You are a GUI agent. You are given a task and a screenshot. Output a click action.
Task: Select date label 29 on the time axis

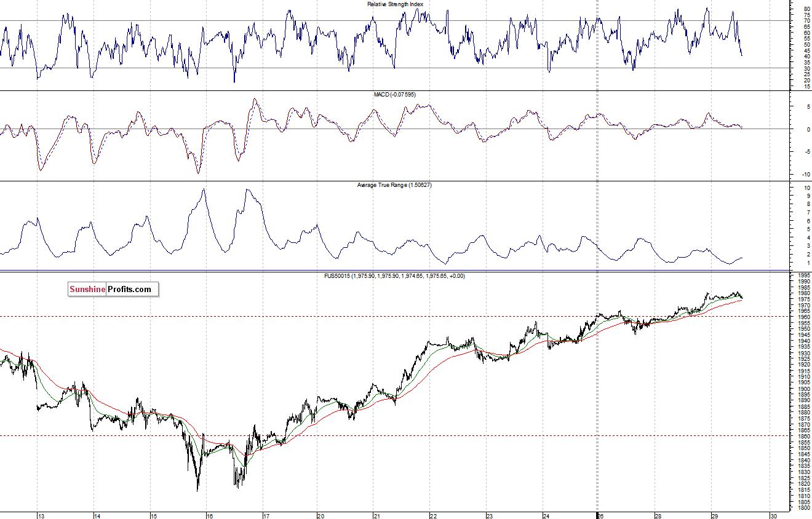[x=714, y=516]
